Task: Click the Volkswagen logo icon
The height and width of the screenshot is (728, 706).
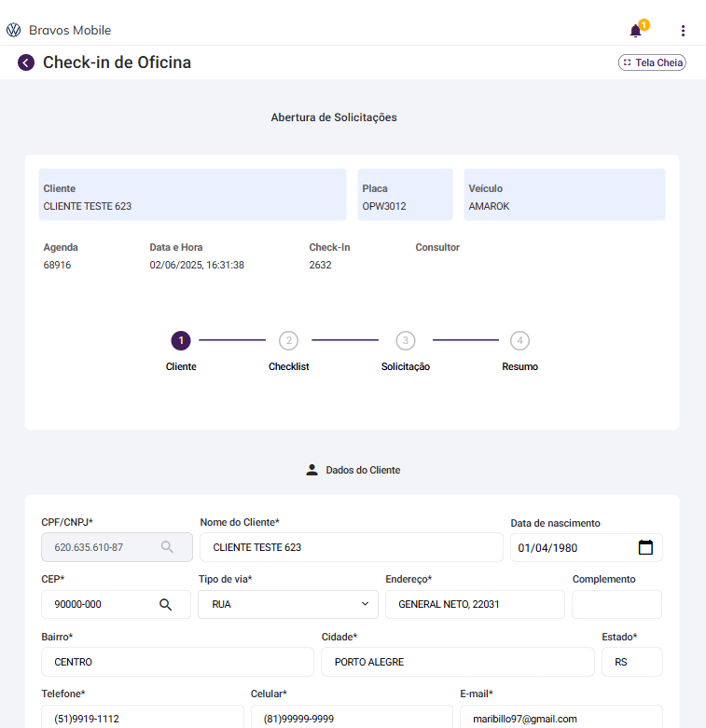Action: [13, 30]
